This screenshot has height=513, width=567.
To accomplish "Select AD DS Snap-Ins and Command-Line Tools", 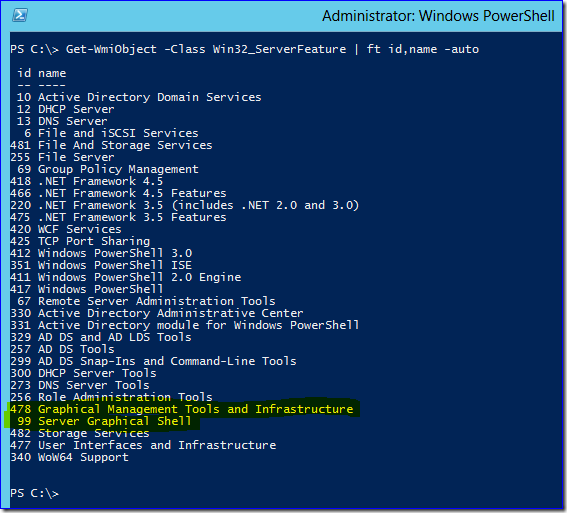I will [x=153, y=361].
